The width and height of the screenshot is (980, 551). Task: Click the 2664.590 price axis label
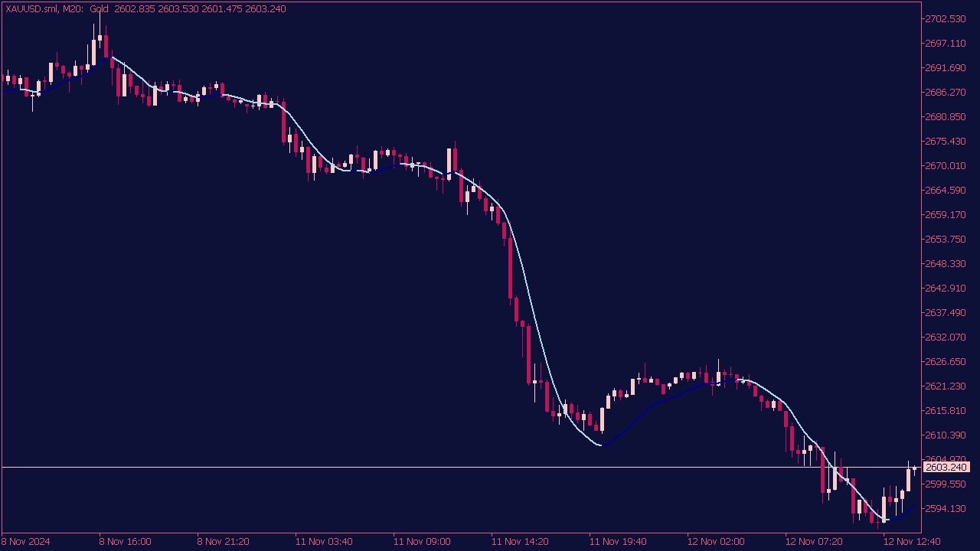(x=946, y=190)
